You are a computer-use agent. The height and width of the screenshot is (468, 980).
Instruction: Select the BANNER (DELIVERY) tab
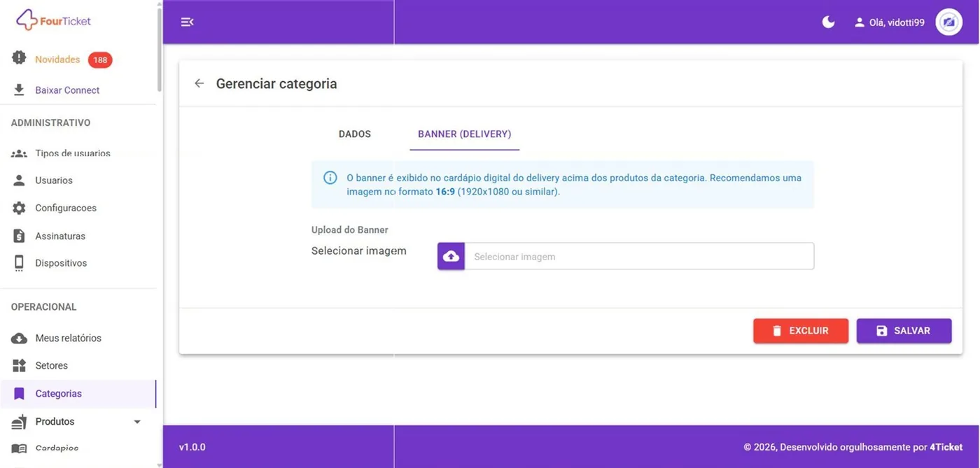point(464,134)
